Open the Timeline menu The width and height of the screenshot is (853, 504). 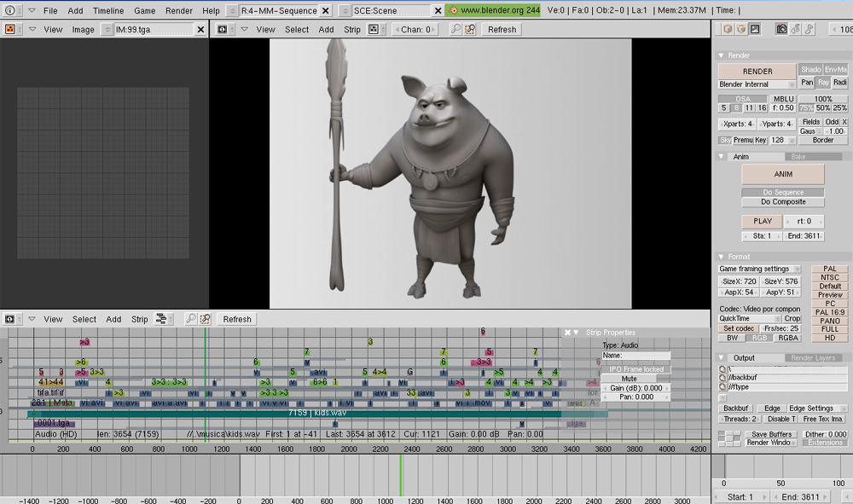108,10
